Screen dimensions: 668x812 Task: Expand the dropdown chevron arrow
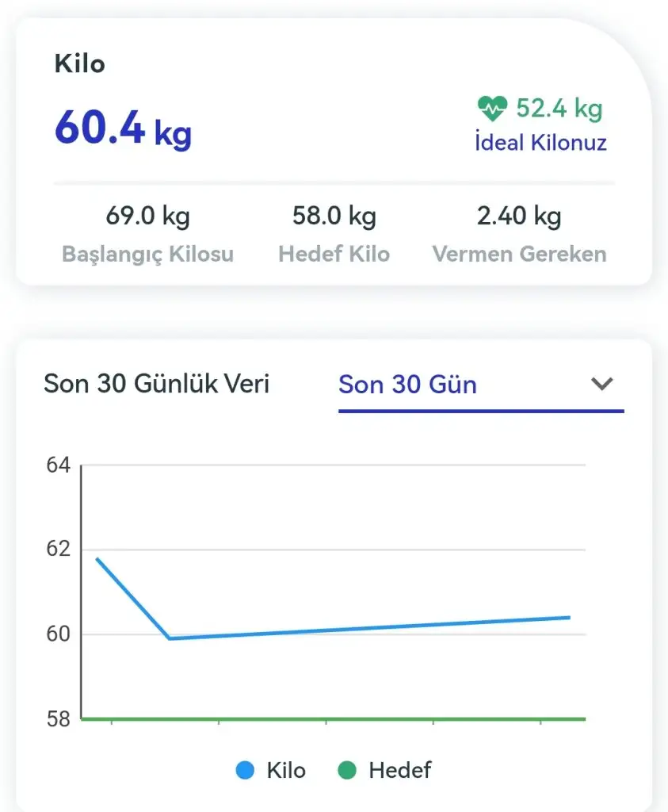(x=602, y=384)
